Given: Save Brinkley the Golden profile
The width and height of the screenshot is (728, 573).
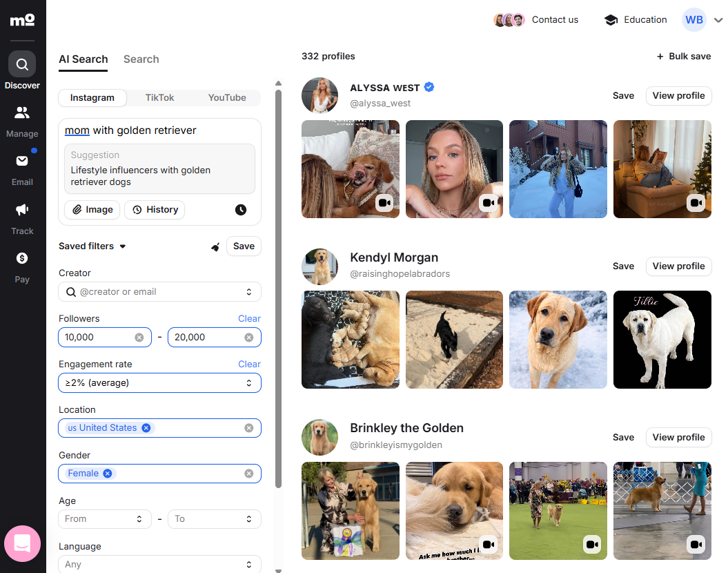Looking at the screenshot, I should (x=623, y=438).
